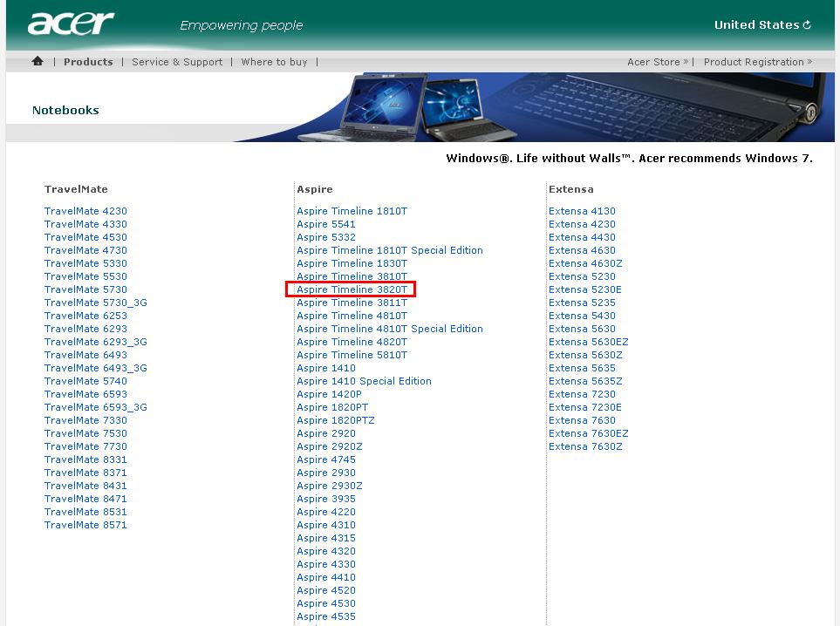Select TravelMate 5530 link
Screen dimensions: 840x626
tap(85, 276)
